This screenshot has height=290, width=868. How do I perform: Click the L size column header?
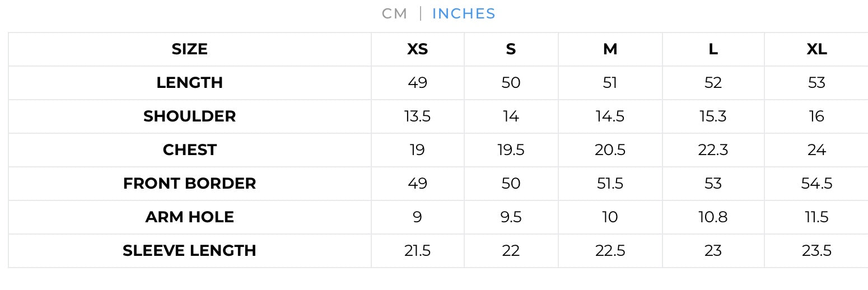(x=713, y=49)
